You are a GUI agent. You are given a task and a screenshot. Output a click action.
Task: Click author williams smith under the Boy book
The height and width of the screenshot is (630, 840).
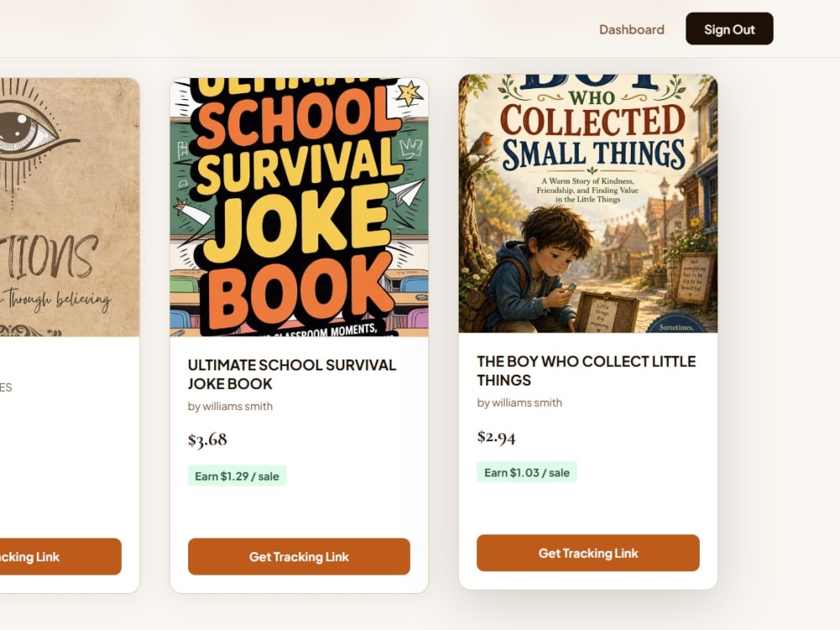520,402
